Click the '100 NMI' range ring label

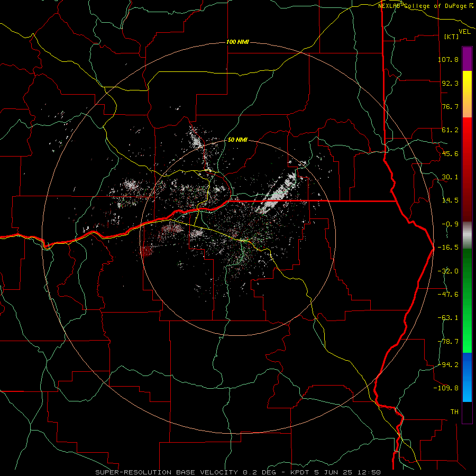(237, 42)
